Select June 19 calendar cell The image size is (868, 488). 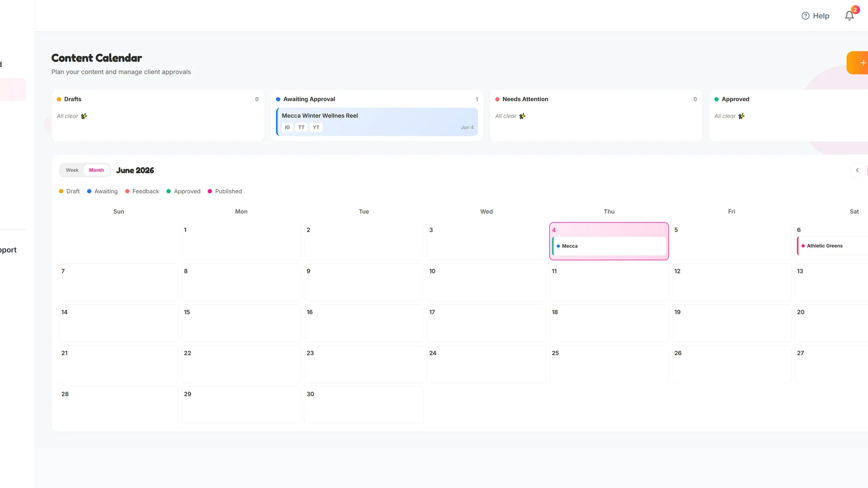tap(731, 324)
